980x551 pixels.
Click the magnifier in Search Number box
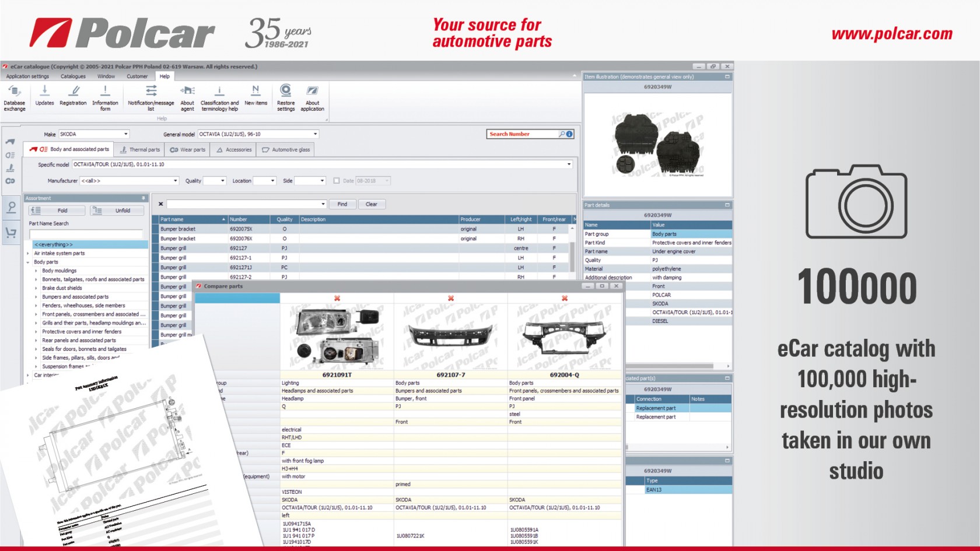point(562,134)
